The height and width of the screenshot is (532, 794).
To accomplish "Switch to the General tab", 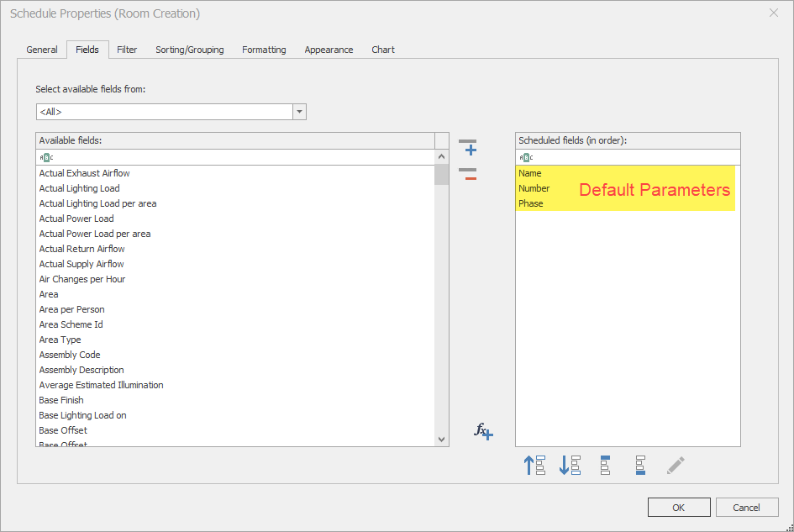I will point(42,50).
